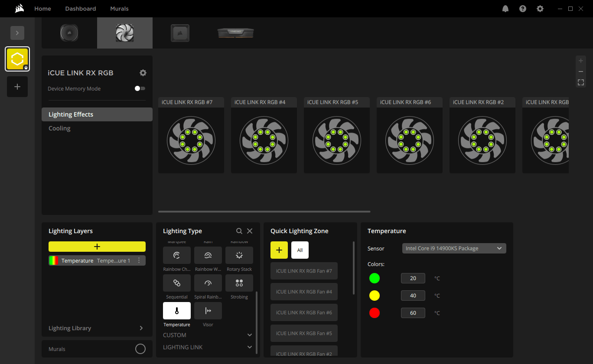Open the Dashboard tab
593x364 pixels.
[x=81, y=9]
